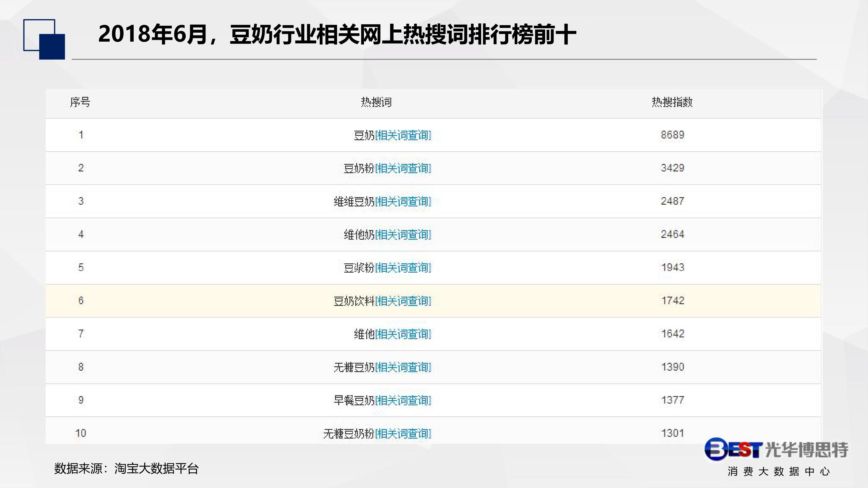Click the keyword 豆浆粉 in row 5
The width and height of the screenshot is (868, 488).
click(x=359, y=268)
